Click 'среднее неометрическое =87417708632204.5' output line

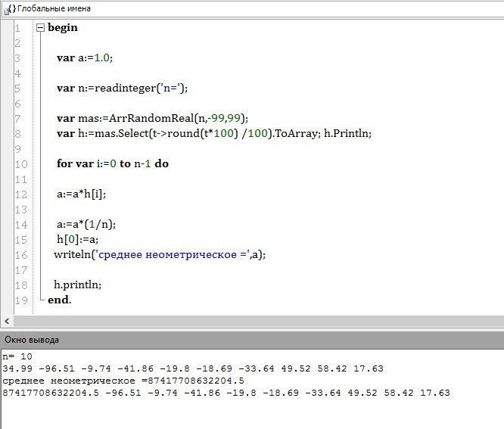(123, 381)
